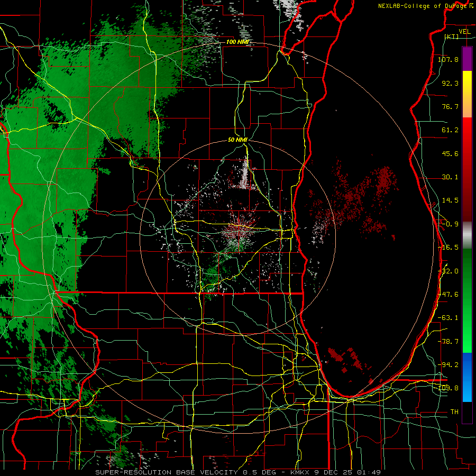This screenshot has height=476, width=476.
Task: Pick the green segment of the color bar
Action: [467, 300]
